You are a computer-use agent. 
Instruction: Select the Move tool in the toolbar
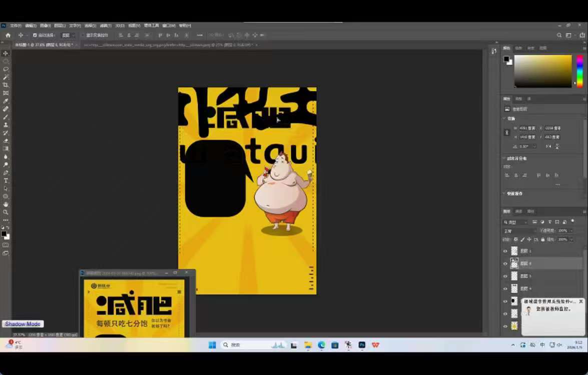[6, 53]
